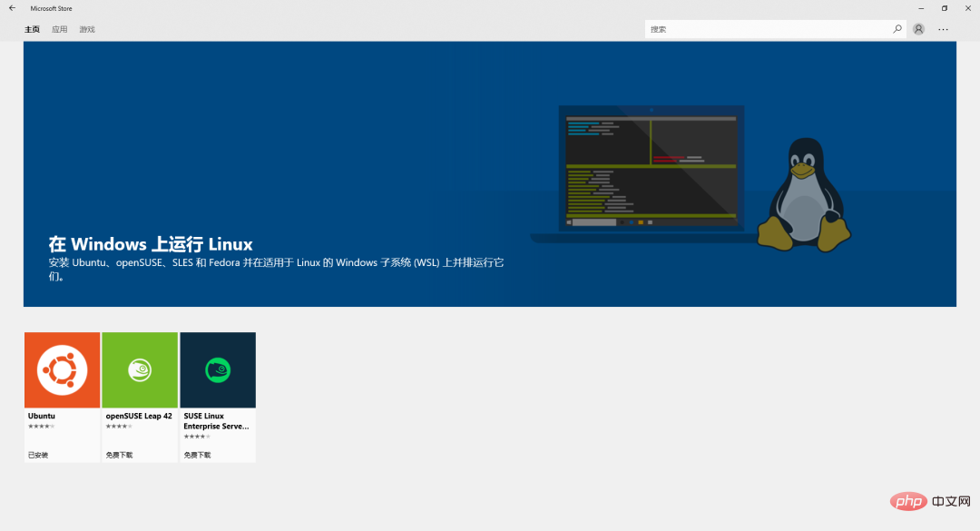This screenshot has height=531, width=980.
Task: Click 免费下载 under SUSE Linux Enterprise Server
Action: 197,453
